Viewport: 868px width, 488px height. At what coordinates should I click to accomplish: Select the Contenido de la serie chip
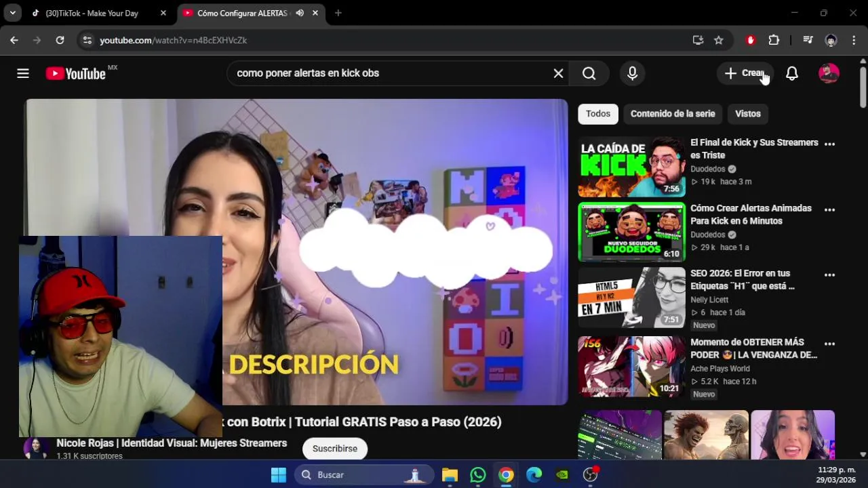pos(673,114)
